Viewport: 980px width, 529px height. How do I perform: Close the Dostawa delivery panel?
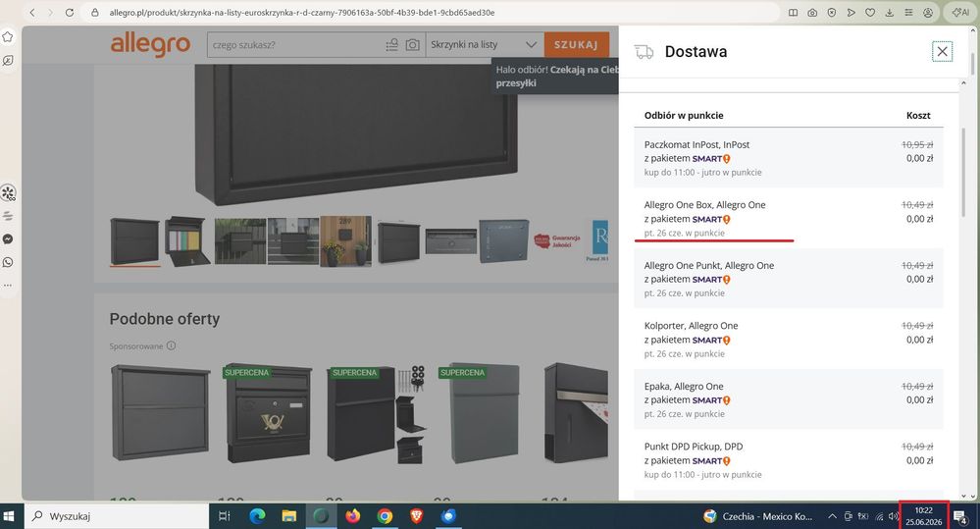942,51
